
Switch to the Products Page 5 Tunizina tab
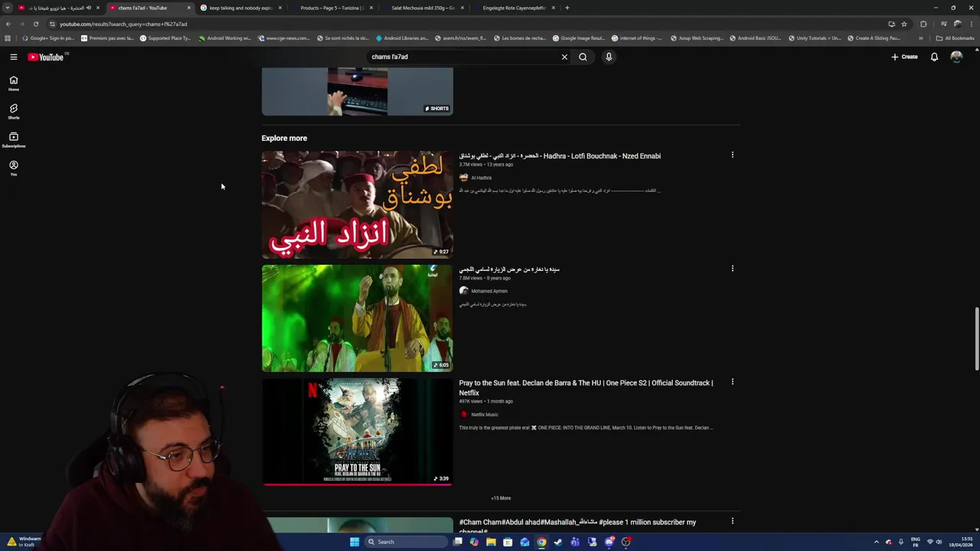(332, 8)
